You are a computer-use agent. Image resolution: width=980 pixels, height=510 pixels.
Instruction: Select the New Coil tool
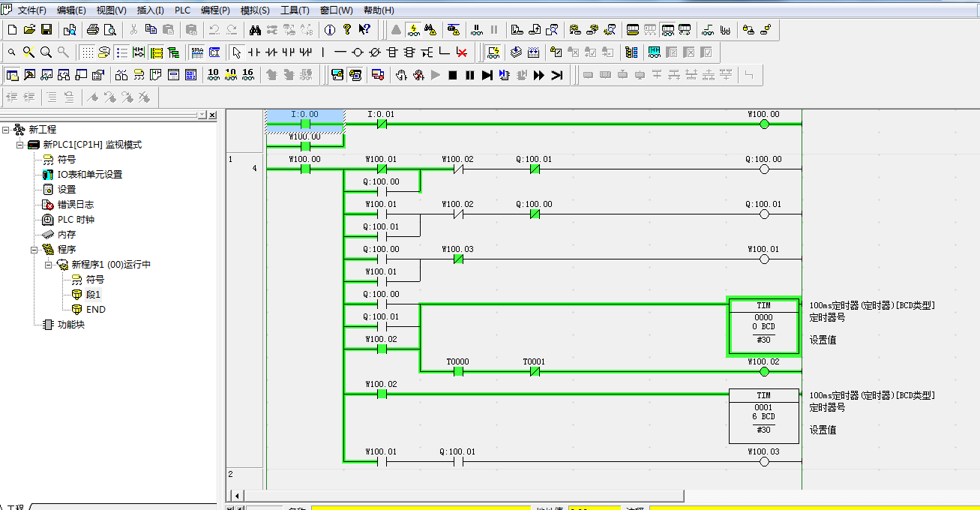tap(357, 52)
